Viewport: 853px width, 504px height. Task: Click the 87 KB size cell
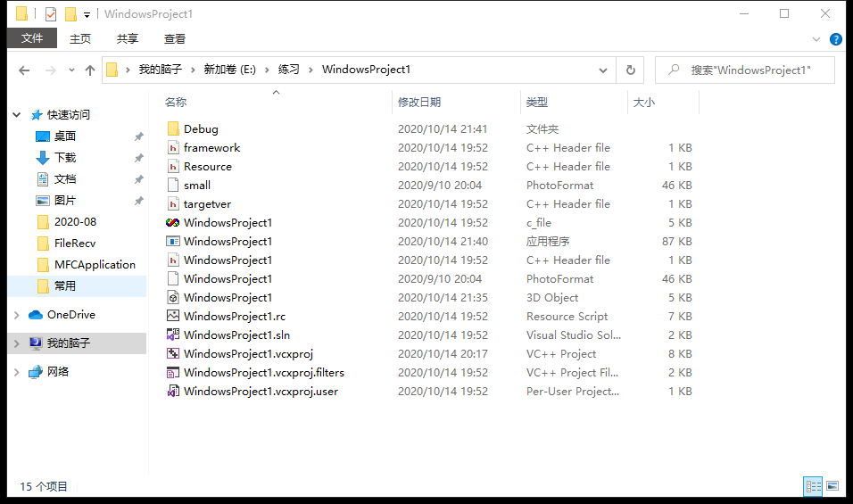coord(676,242)
